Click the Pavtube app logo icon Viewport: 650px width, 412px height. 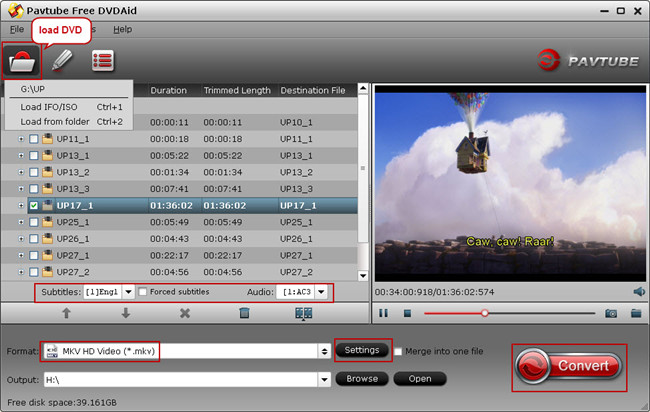click(16, 10)
